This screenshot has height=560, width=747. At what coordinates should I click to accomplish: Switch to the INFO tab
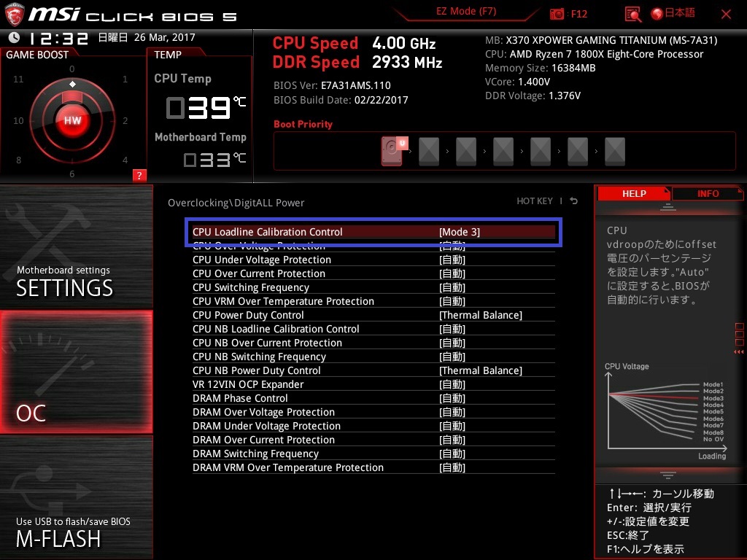tap(708, 194)
